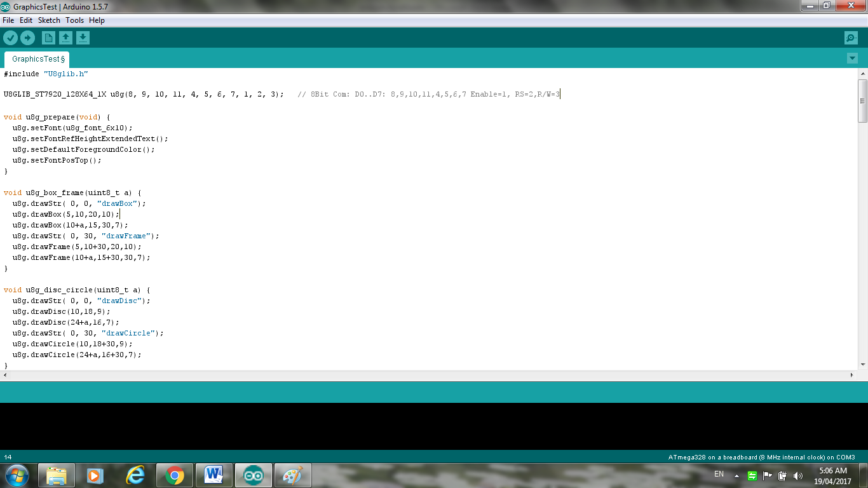Open the tab options dropdown arrow
The image size is (868, 488).
click(x=852, y=58)
